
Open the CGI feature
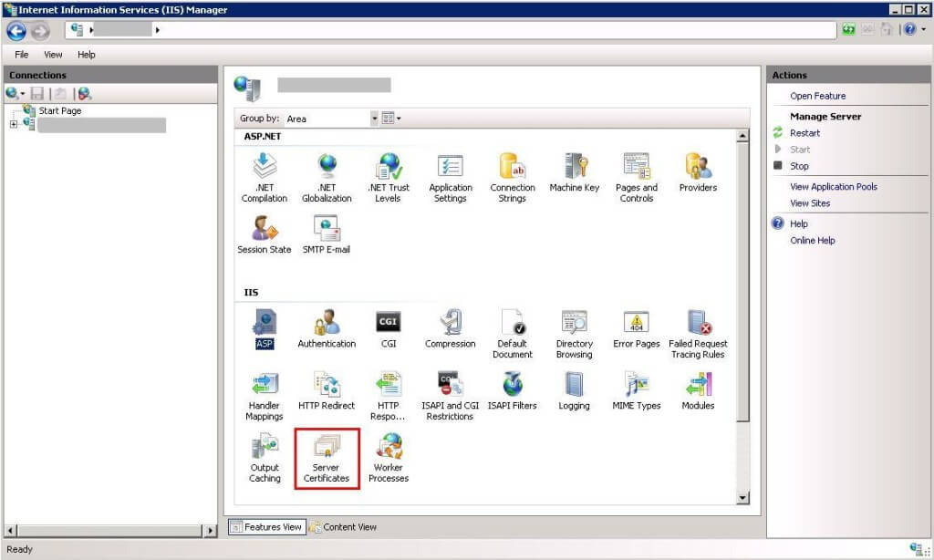389,329
